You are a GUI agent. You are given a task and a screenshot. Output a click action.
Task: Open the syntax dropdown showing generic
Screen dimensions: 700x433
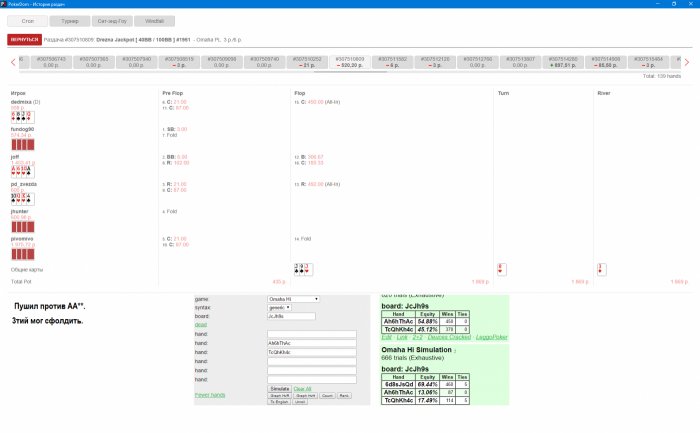[x=279, y=308]
